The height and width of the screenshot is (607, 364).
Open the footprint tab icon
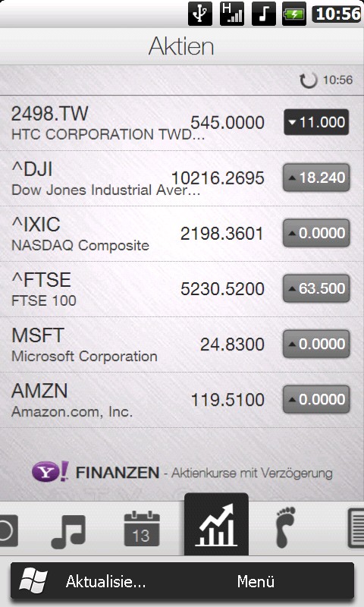coord(285,527)
